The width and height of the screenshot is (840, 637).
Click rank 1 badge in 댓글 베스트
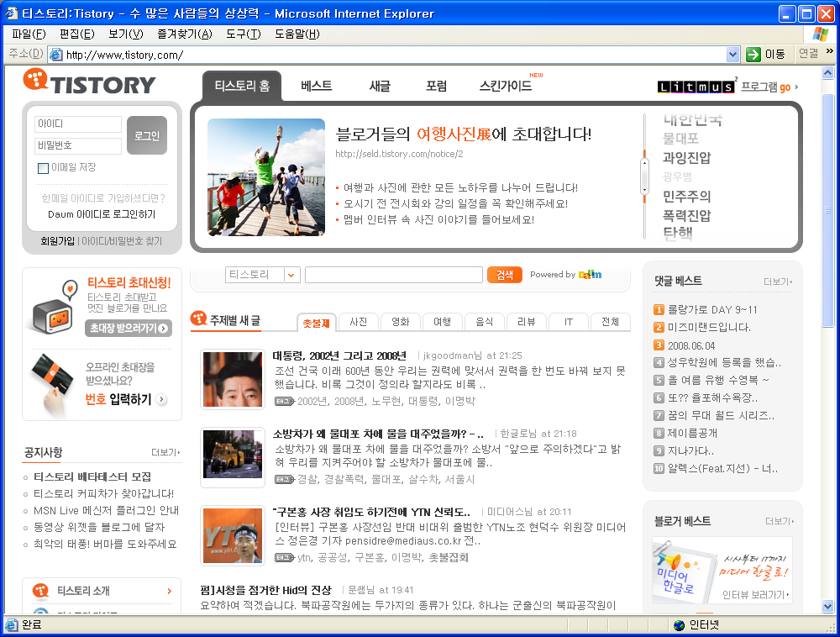(x=659, y=309)
